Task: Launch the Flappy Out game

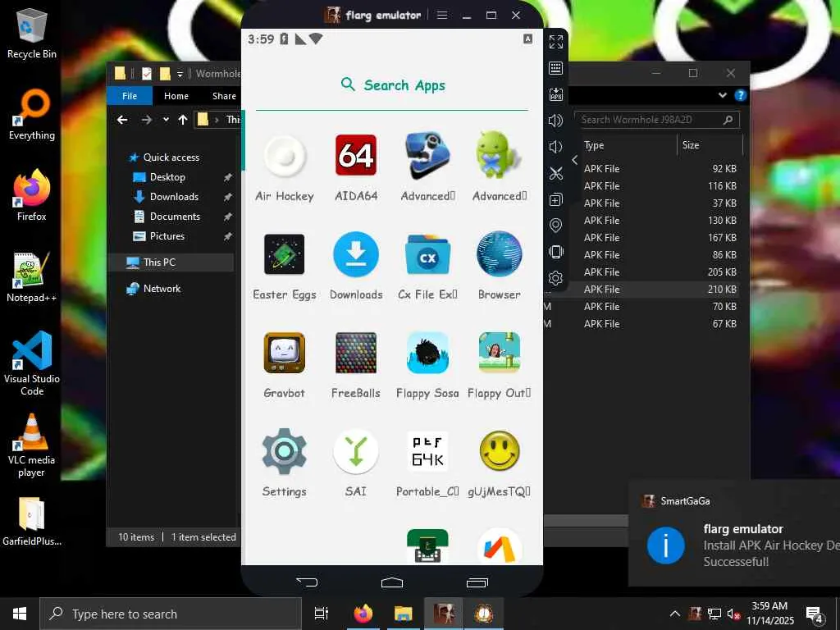Action: pos(499,365)
